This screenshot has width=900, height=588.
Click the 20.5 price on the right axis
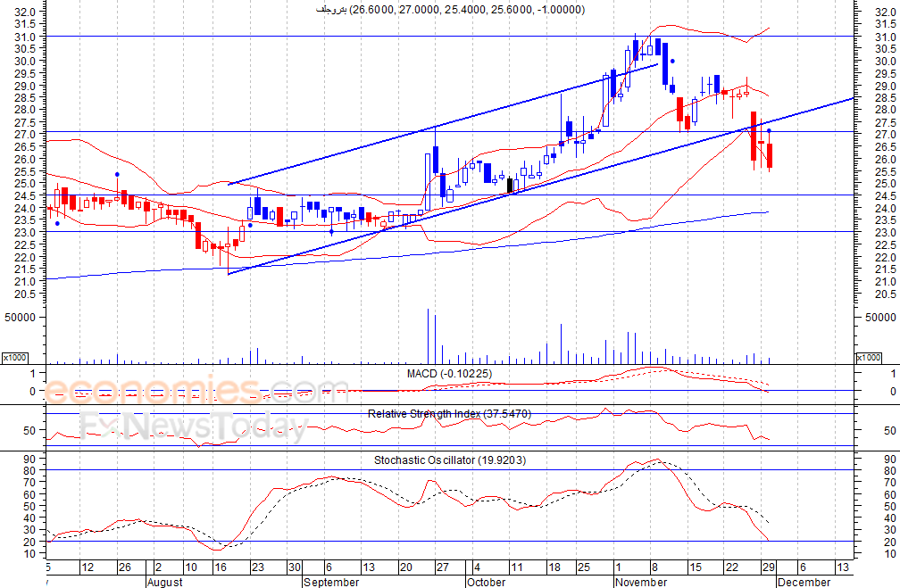(x=885, y=294)
